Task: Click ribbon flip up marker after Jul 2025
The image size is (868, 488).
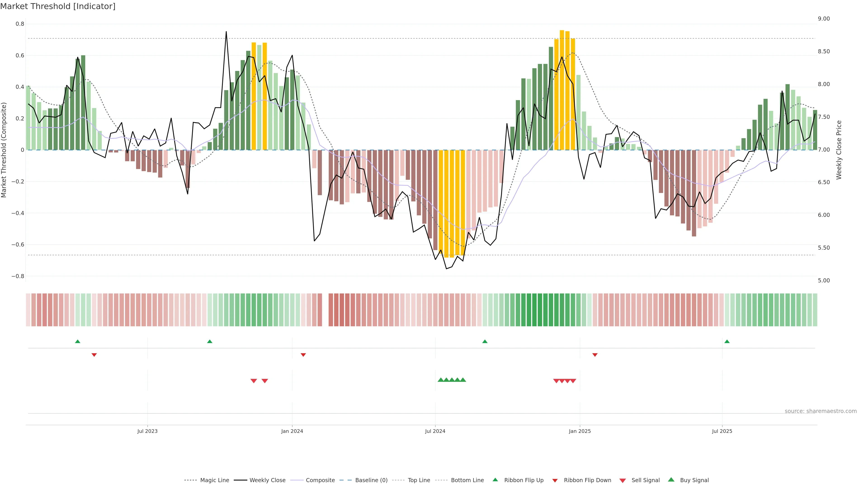Action: coord(727,342)
